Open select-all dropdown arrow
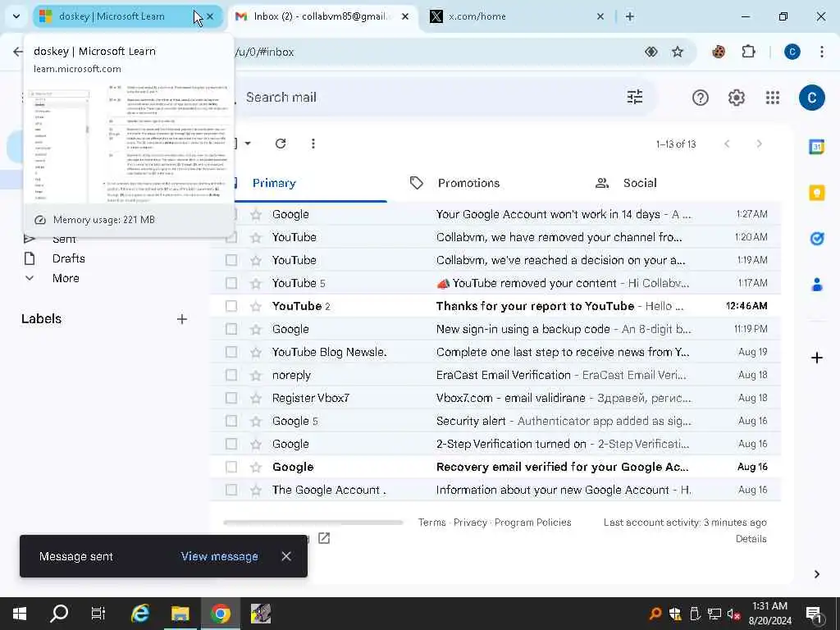The height and width of the screenshot is (630, 840). (248, 144)
